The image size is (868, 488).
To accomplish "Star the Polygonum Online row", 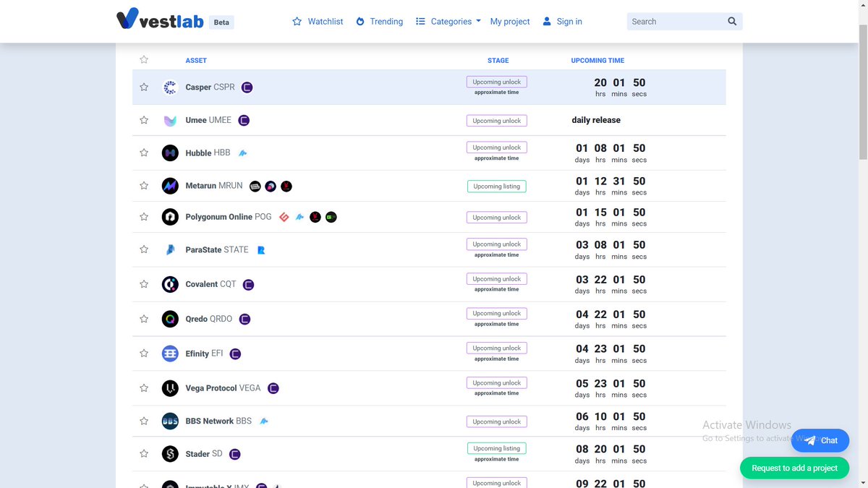I will [144, 216].
